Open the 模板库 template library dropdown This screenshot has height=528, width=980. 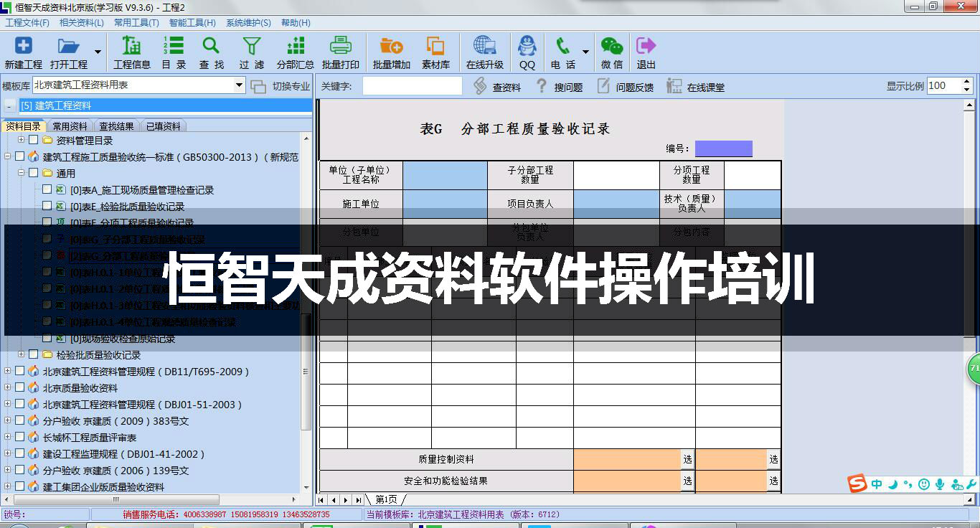point(240,85)
